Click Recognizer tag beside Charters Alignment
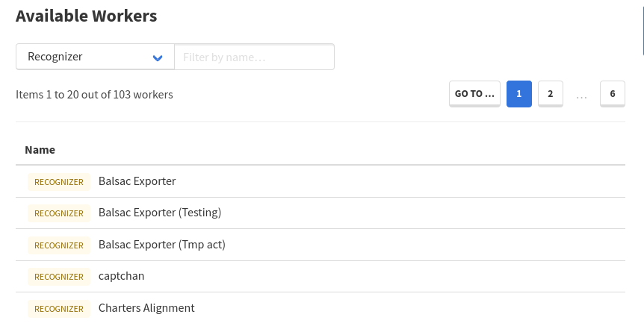This screenshot has width=644, height=323. [x=59, y=309]
